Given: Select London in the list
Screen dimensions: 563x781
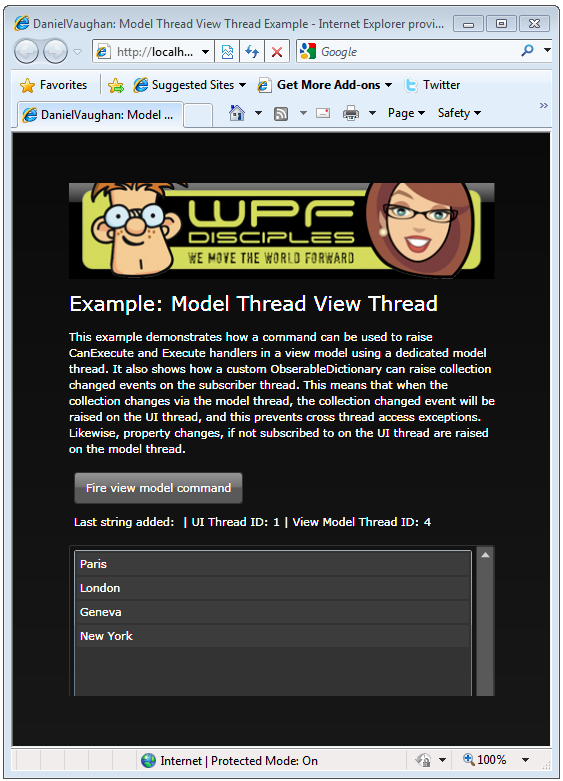Looking at the screenshot, I should [273, 588].
